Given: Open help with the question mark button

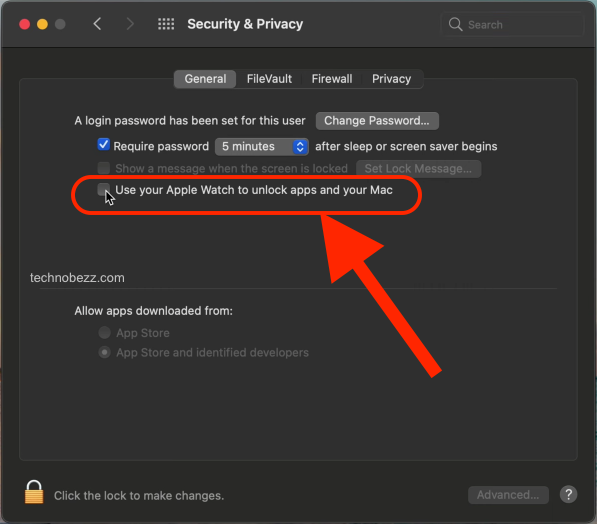Looking at the screenshot, I should (x=568, y=494).
